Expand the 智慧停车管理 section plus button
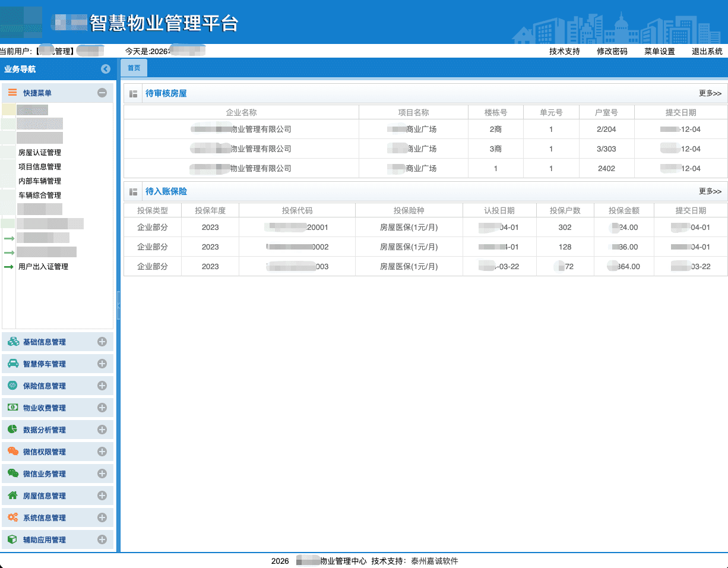 pyautogui.click(x=102, y=364)
